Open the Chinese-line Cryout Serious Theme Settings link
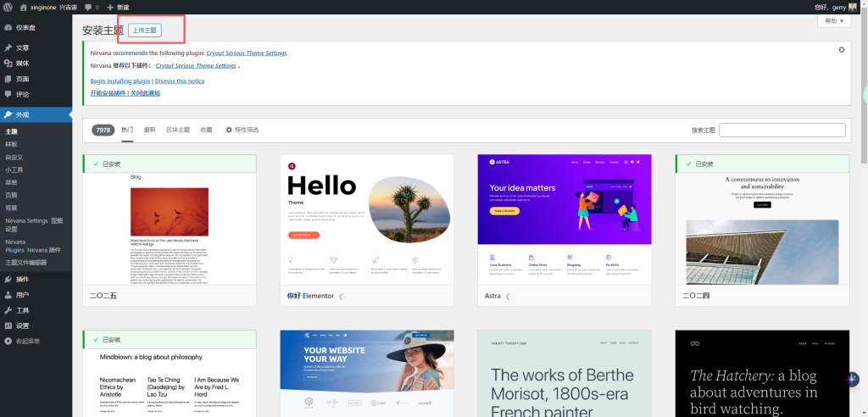The width and height of the screenshot is (868, 417). [196, 66]
